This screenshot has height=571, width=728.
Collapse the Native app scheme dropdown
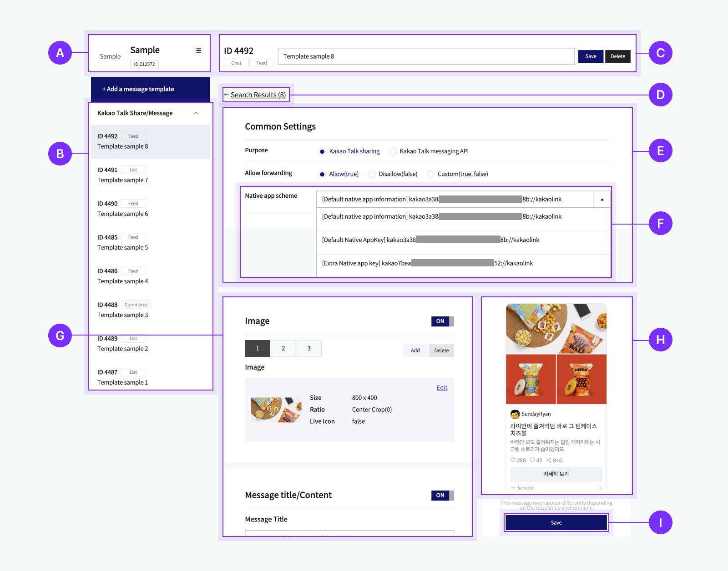(x=602, y=199)
